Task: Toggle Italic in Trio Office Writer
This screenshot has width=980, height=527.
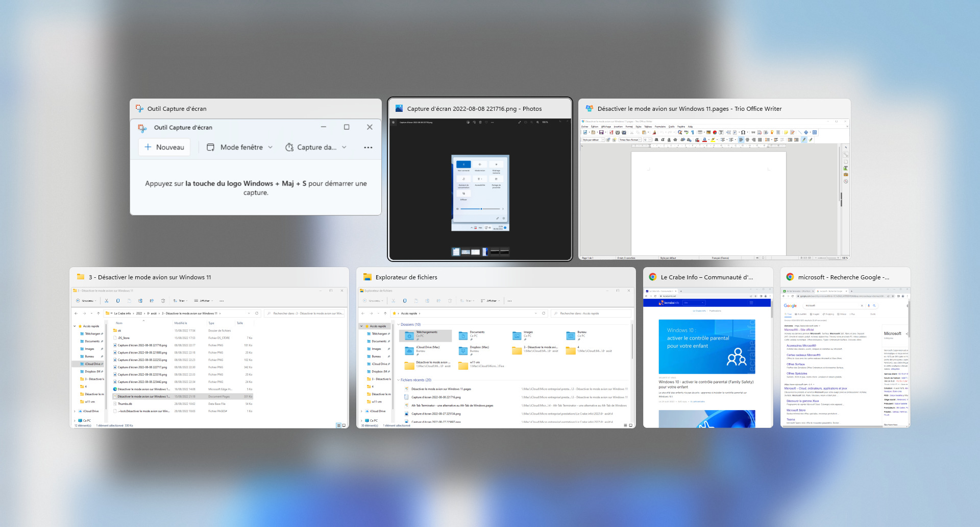Action: [663, 139]
